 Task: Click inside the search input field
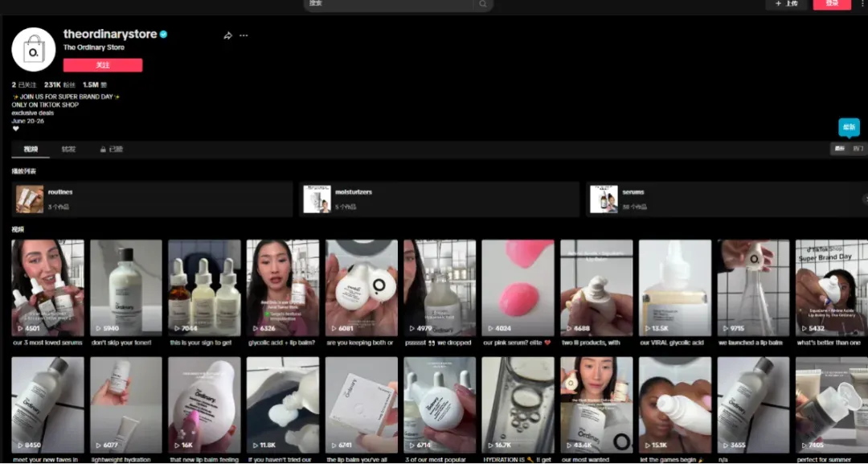click(391, 4)
